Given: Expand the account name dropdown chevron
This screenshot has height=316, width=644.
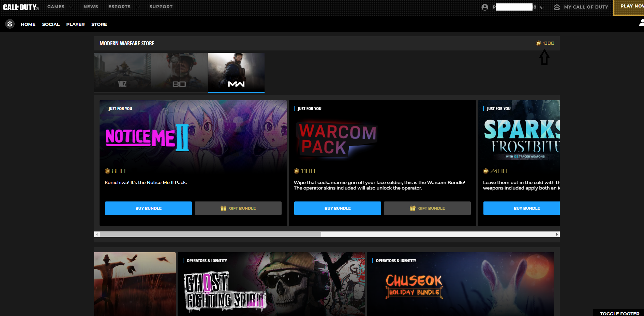Looking at the screenshot, I should pos(542,7).
